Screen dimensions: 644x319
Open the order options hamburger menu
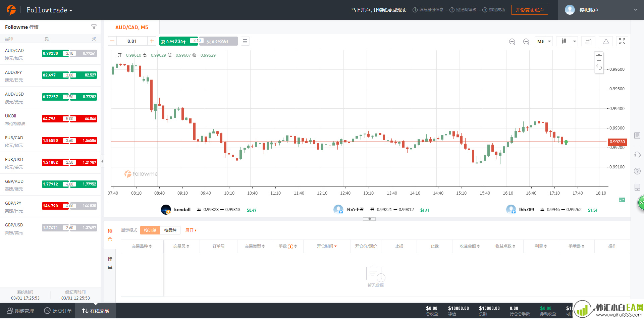pyautogui.click(x=245, y=41)
